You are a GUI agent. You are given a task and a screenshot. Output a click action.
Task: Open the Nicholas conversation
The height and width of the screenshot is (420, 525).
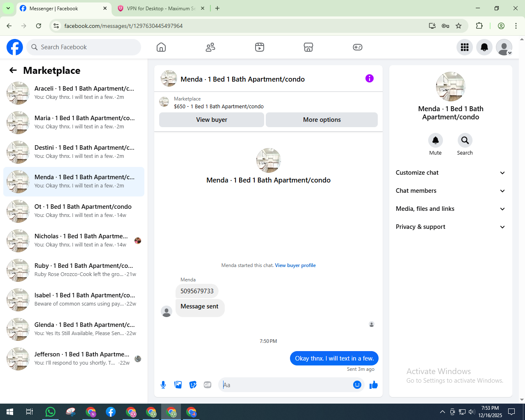point(74,241)
